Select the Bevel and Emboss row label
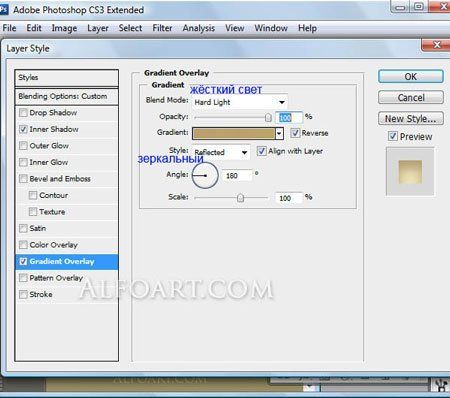Viewport: 450px width, 398px height. (x=60, y=179)
